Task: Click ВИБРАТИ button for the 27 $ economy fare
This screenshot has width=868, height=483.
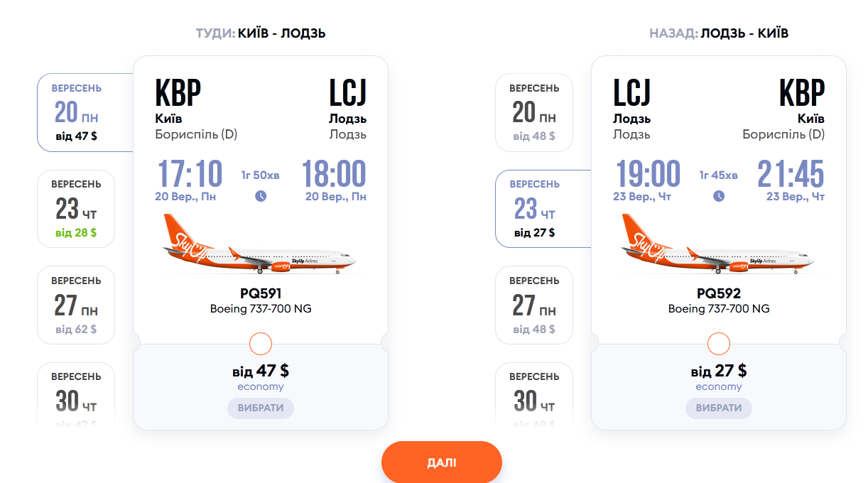Action: pos(719,408)
